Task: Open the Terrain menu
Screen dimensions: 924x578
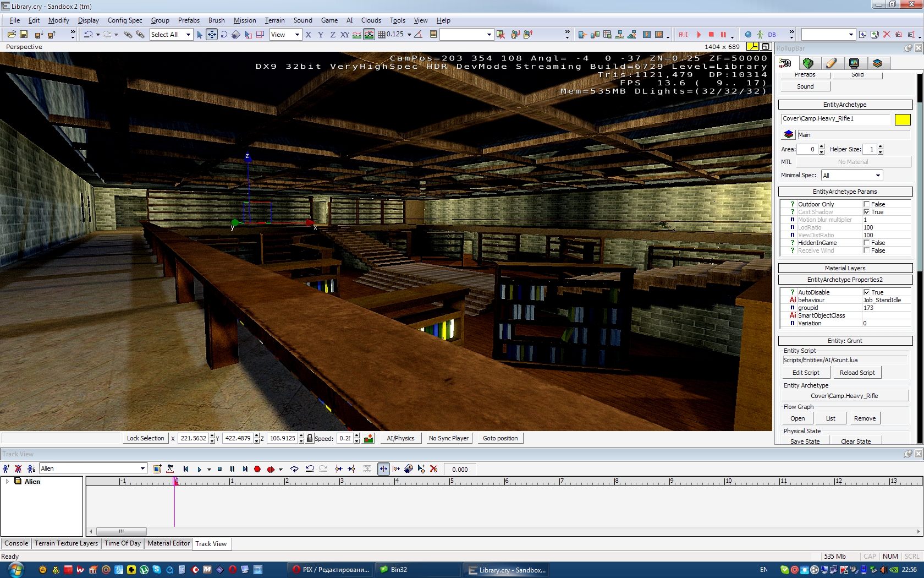Action: [274, 20]
